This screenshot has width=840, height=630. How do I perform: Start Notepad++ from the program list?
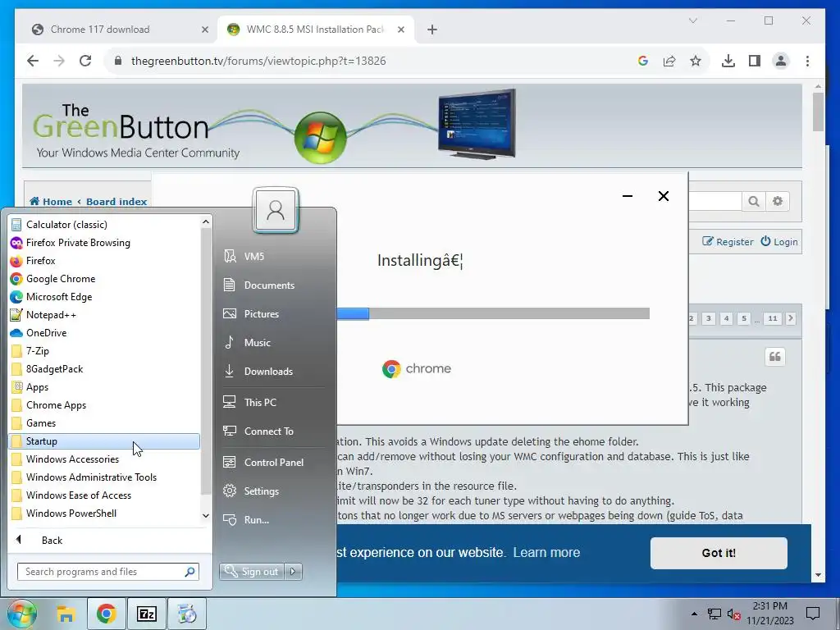(x=104, y=315)
